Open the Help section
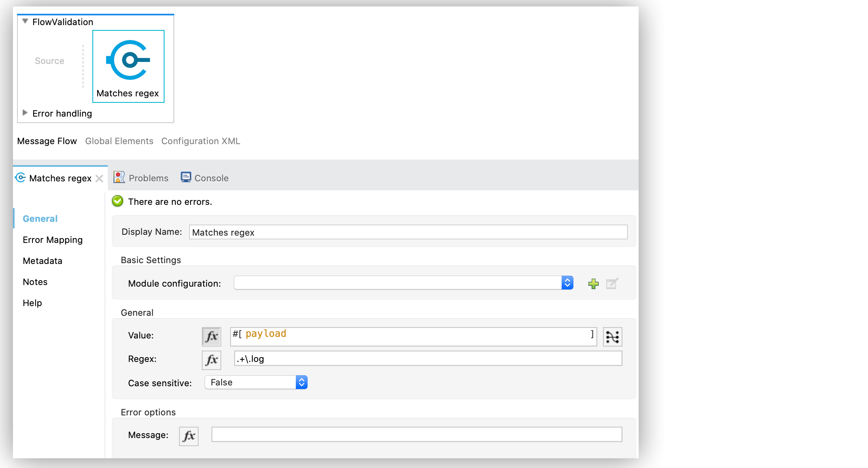This screenshot has height=468, width=868. click(x=32, y=303)
